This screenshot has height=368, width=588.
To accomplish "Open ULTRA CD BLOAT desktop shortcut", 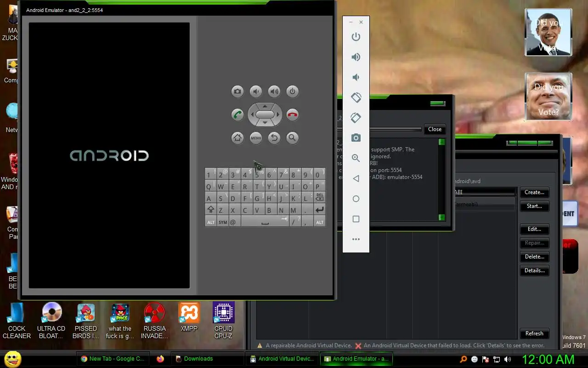I will 51,321.
